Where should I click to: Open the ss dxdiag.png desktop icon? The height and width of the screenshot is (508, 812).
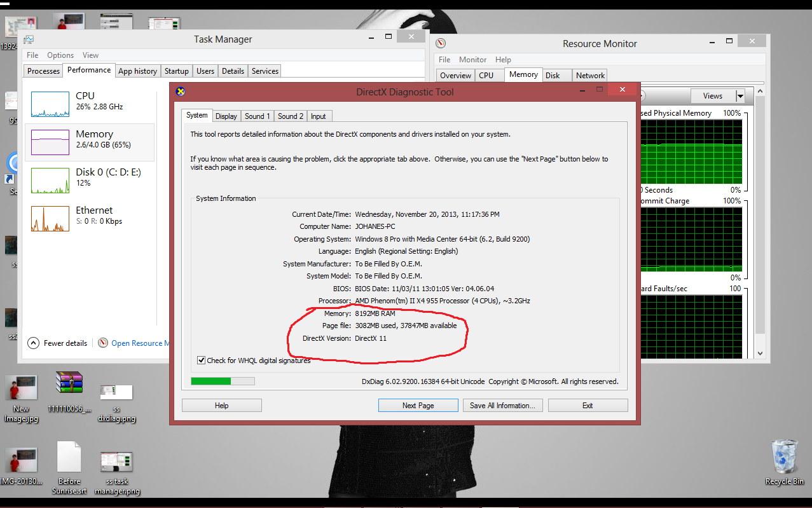point(116,391)
